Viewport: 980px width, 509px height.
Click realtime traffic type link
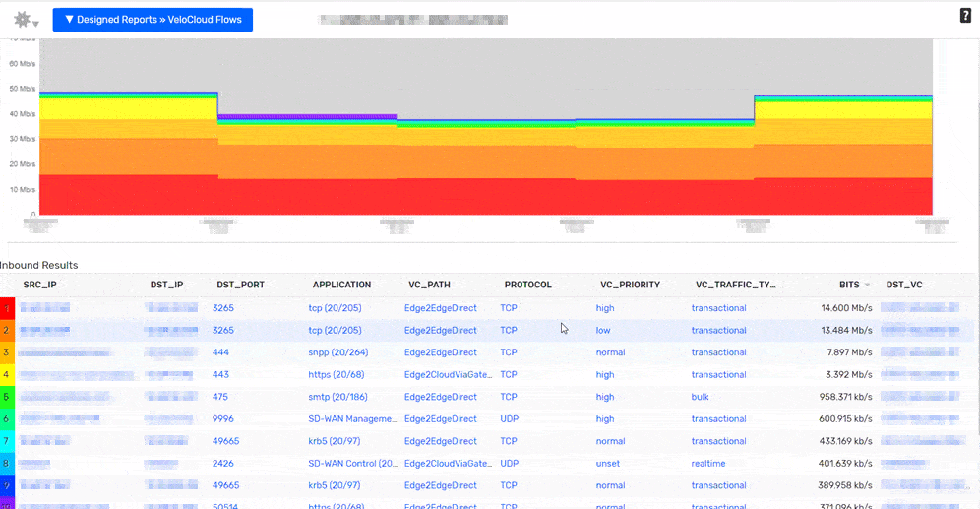pos(708,464)
